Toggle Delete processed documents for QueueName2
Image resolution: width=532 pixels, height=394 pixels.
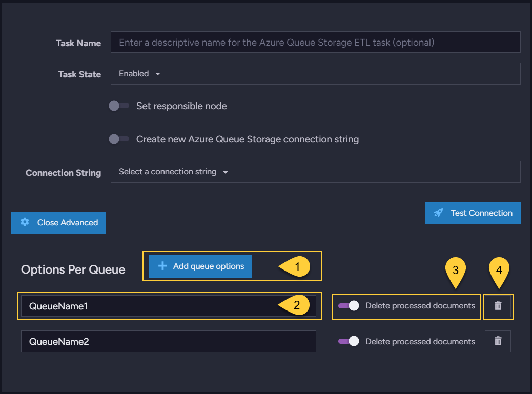(x=349, y=341)
